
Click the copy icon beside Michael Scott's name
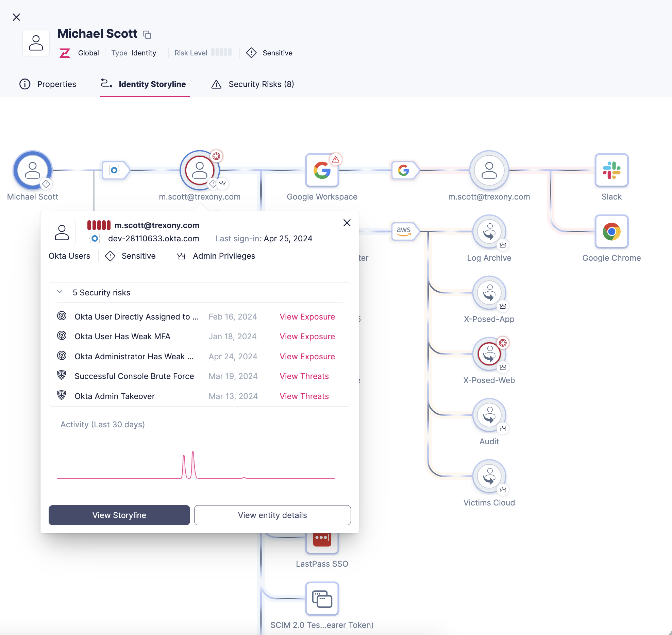click(x=147, y=34)
